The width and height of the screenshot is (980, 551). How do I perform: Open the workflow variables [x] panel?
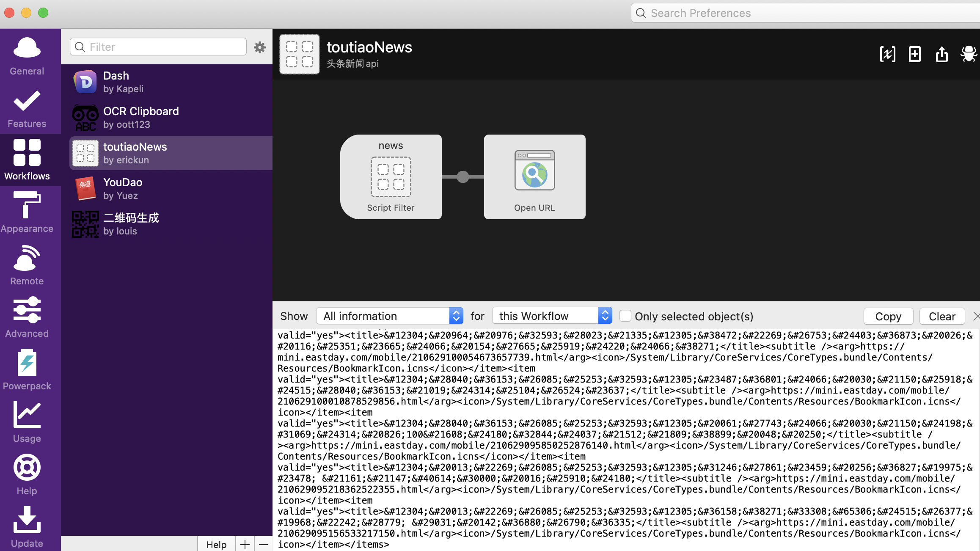coord(887,54)
